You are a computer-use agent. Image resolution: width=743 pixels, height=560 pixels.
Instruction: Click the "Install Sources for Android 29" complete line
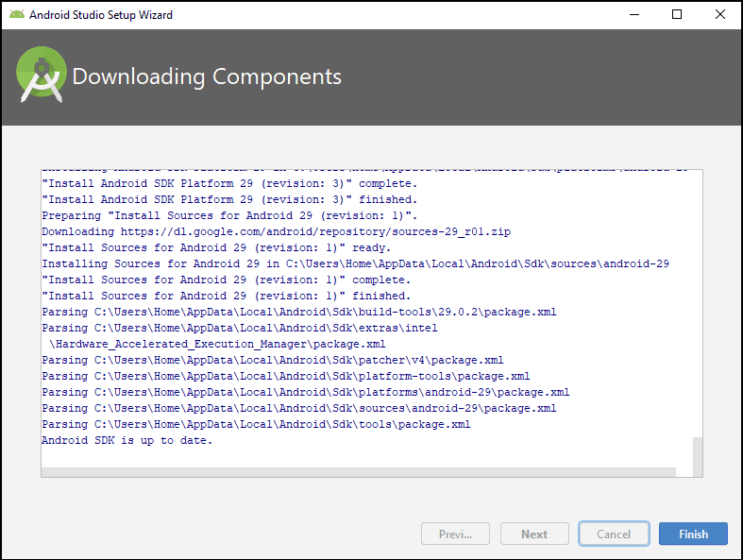(226, 280)
